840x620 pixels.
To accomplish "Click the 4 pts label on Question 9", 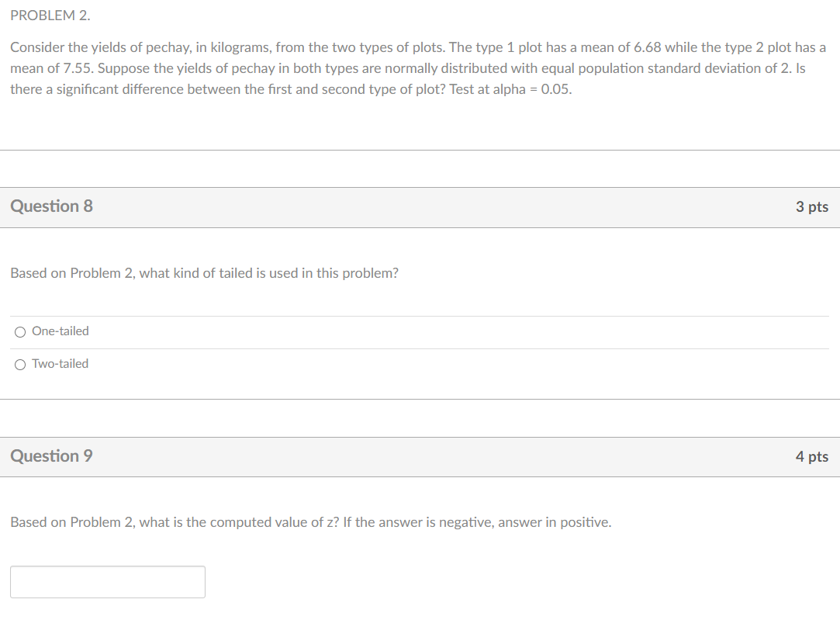I will [x=812, y=456].
